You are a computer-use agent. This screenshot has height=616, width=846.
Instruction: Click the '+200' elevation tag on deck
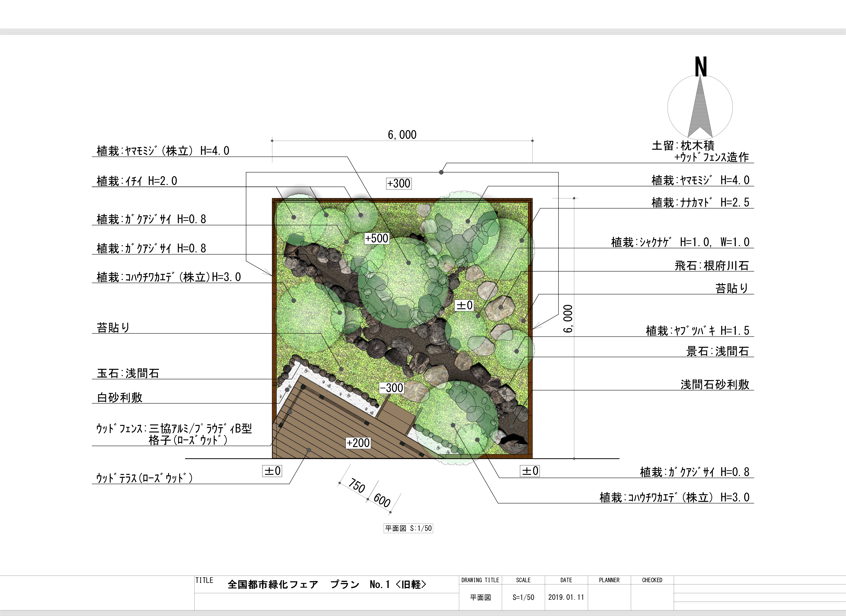click(358, 443)
